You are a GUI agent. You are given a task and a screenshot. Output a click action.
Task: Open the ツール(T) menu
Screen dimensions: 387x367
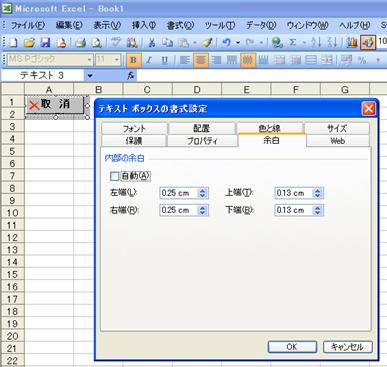[x=220, y=25]
